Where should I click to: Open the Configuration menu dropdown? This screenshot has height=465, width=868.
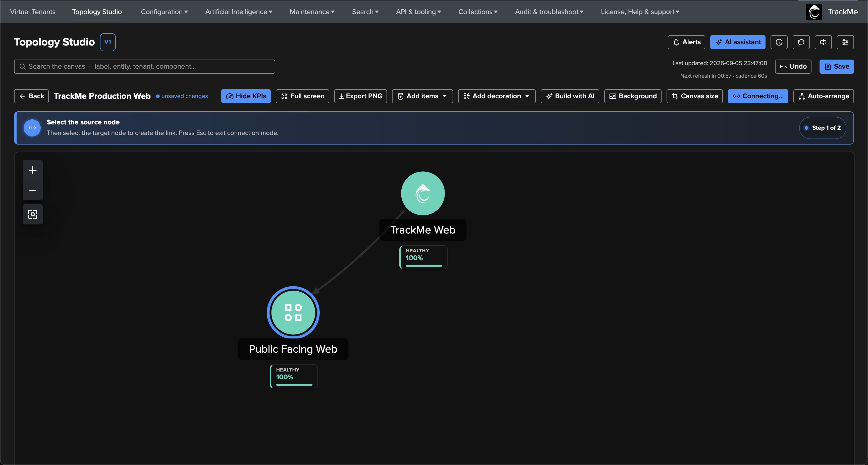click(x=165, y=12)
